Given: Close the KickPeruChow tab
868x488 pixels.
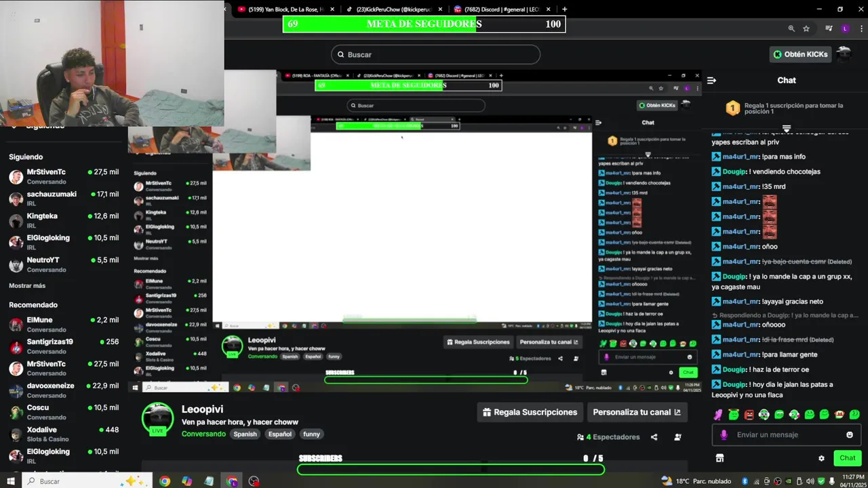Looking at the screenshot, I should (441, 9).
